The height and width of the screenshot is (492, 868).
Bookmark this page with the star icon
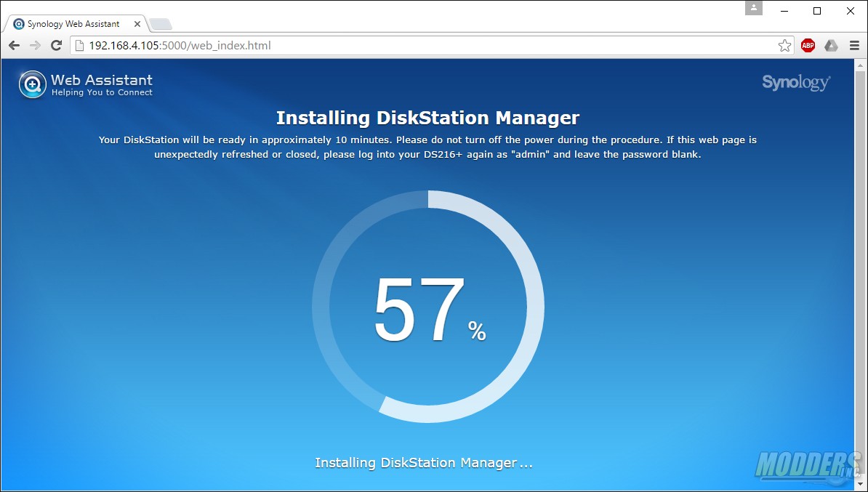[784, 45]
